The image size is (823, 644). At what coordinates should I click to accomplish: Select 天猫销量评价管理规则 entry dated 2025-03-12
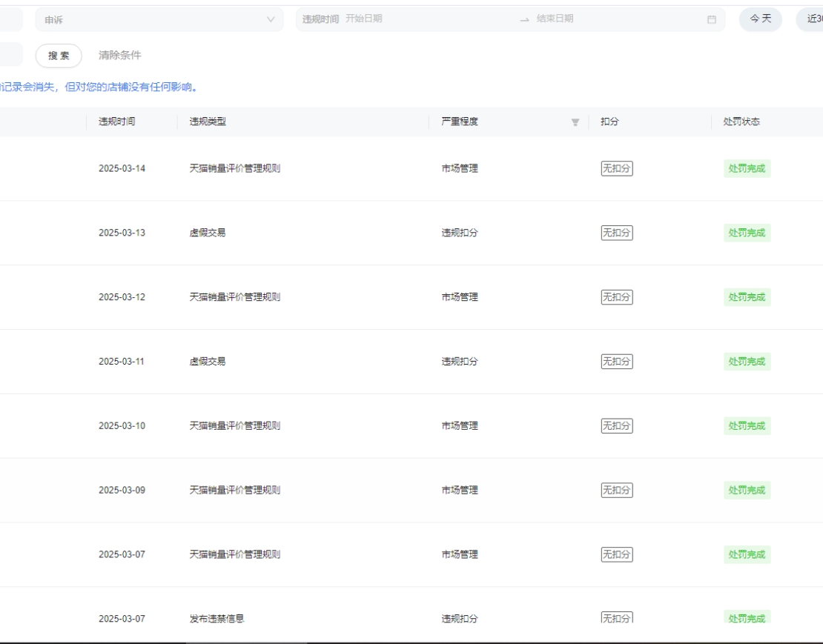[234, 297]
